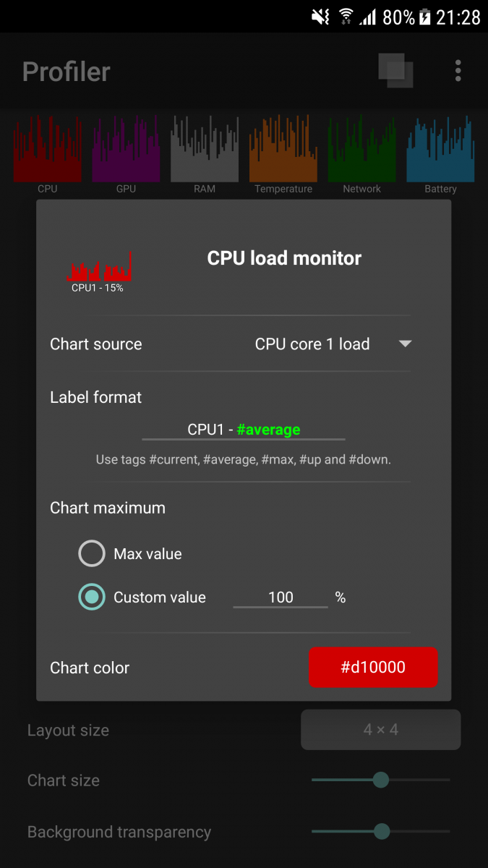Image resolution: width=488 pixels, height=868 pixels.
Task: Select the Temperature chart thumbnail
Action: tap(283, 148)
